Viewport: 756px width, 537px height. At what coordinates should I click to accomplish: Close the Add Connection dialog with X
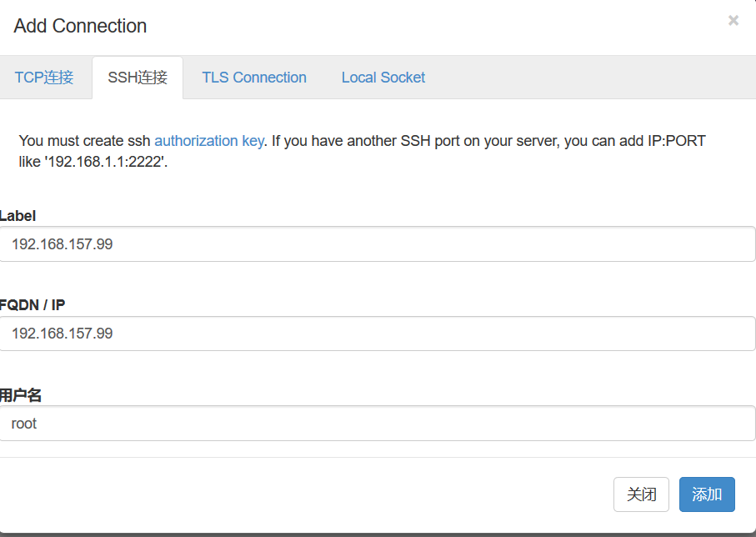tap(733, 20)
